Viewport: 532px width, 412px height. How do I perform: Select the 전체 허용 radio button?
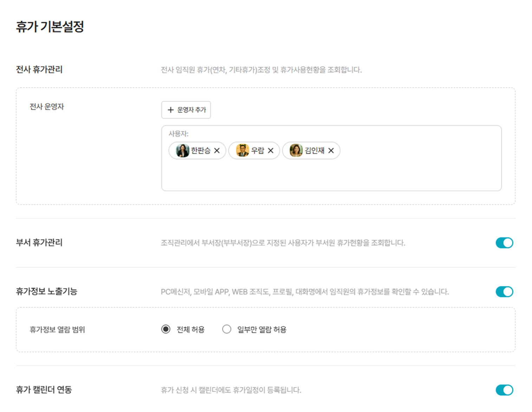166,329
